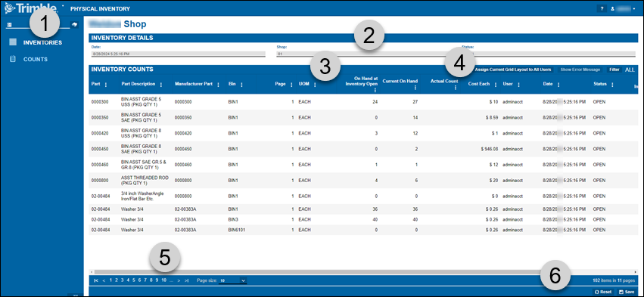Open Status column options menu
Screen dimensions: 644x297
[612, 85]
